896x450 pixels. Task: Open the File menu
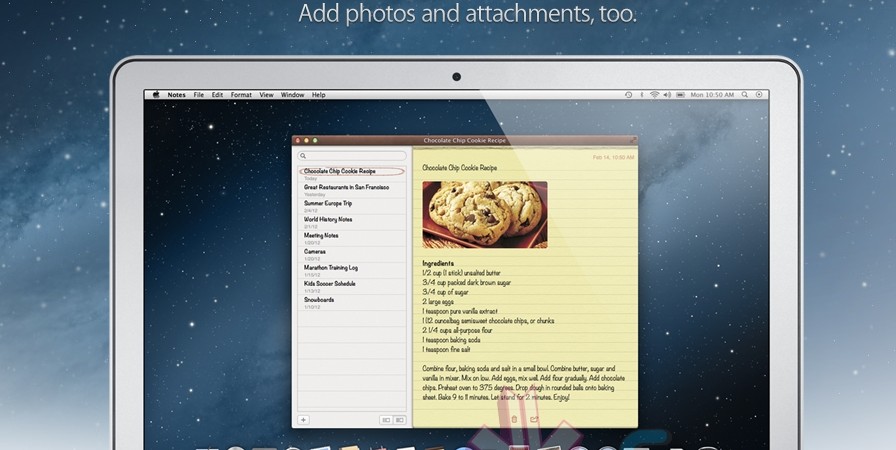coord(199,95)
